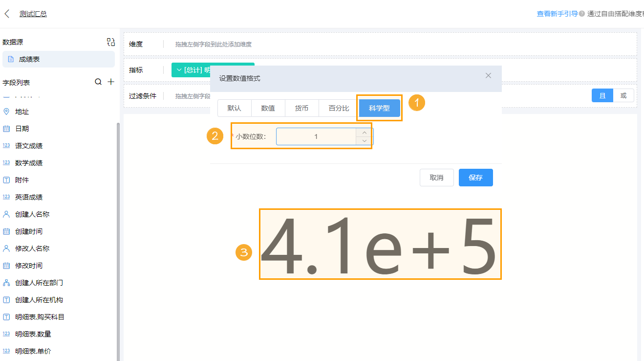Screen dimensions: 644x361
Task: Select the person icon beside 创建人名称
Action: coord(6,214)
